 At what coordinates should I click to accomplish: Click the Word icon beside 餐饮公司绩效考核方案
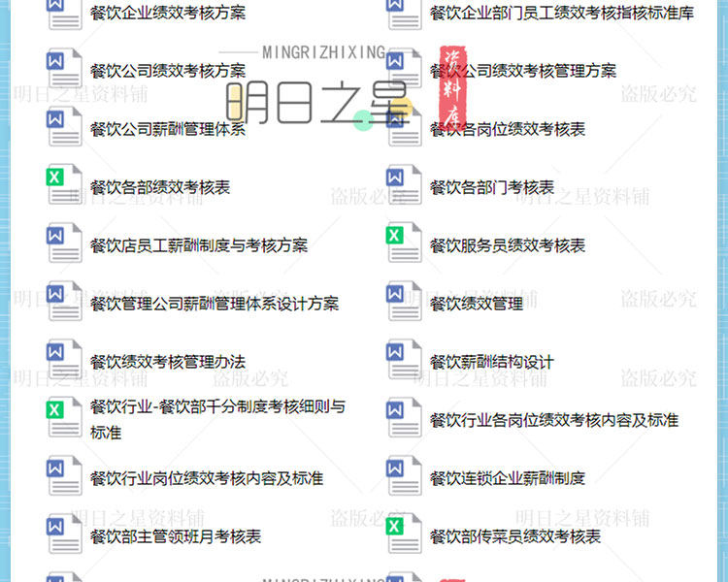64,68
